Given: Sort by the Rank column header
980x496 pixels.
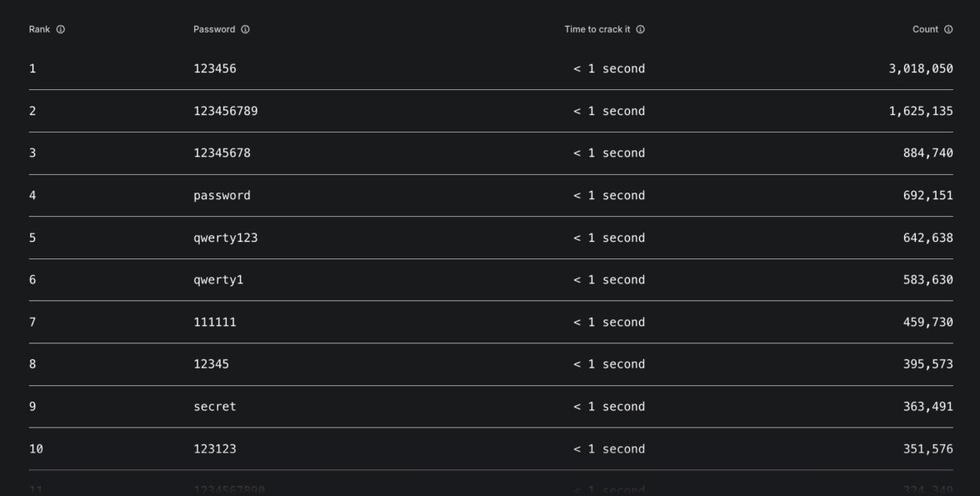Looking at the screenshot, I should click(x=39, y=29).
